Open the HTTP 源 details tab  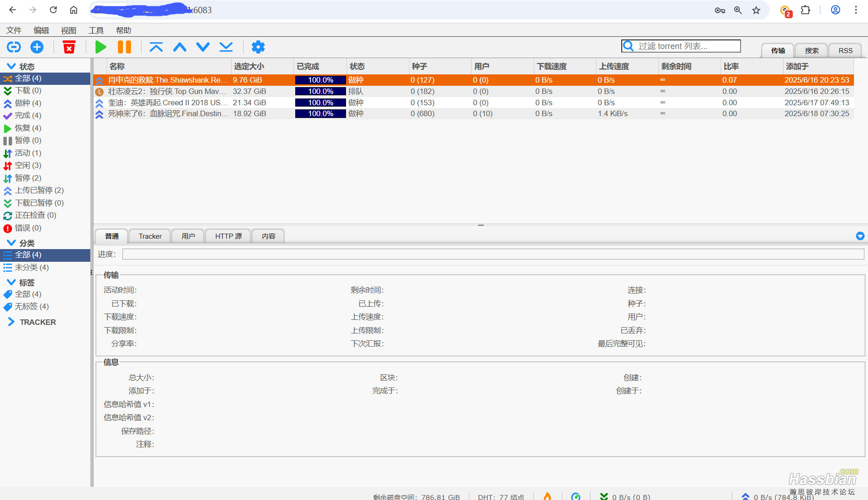(x=228, y=236)
